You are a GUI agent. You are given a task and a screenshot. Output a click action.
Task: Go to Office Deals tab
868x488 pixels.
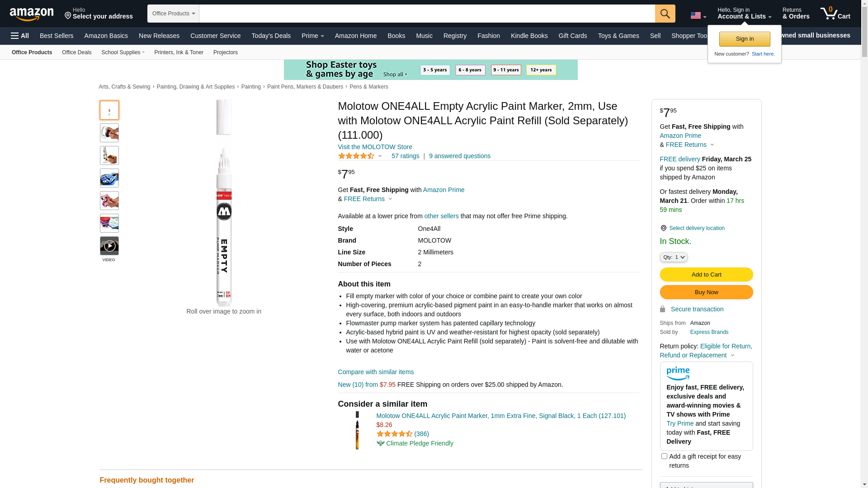point(76,52)
